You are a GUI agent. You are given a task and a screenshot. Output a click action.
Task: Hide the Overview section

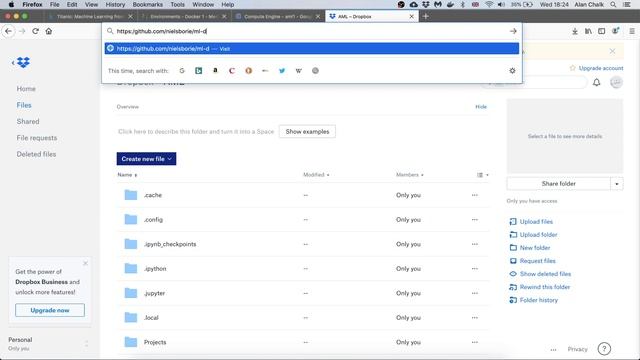point(481,107)
